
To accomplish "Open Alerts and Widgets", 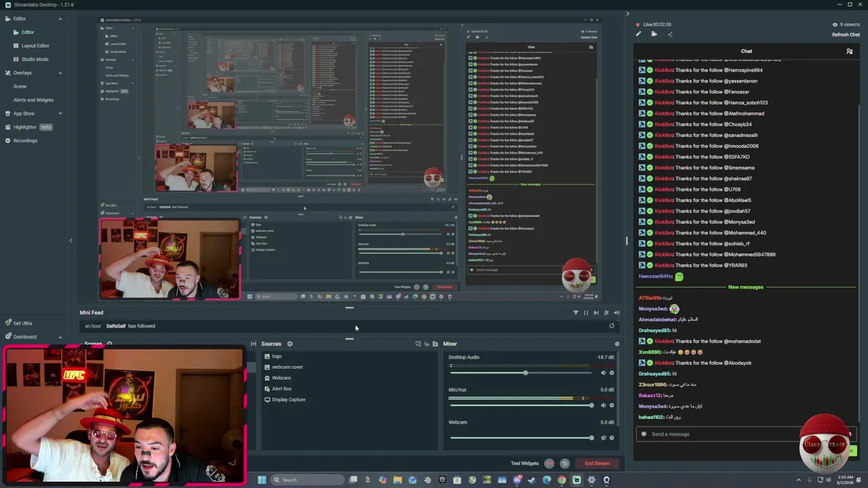I will pyautogui.click(x=33, y=100).
